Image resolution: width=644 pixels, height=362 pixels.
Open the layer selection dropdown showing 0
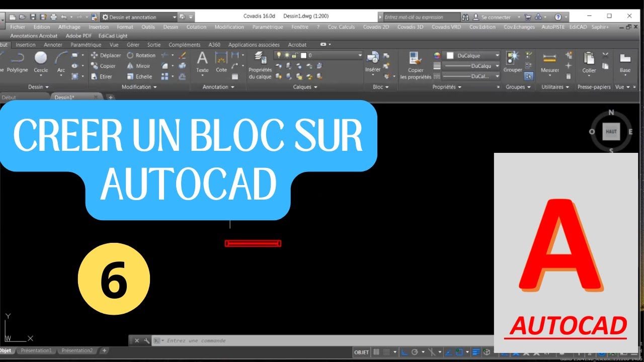pos(318,55)
